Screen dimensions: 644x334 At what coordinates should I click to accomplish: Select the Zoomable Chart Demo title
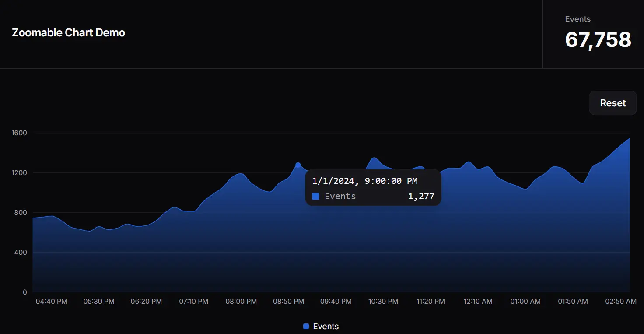[x=68, y=32]
